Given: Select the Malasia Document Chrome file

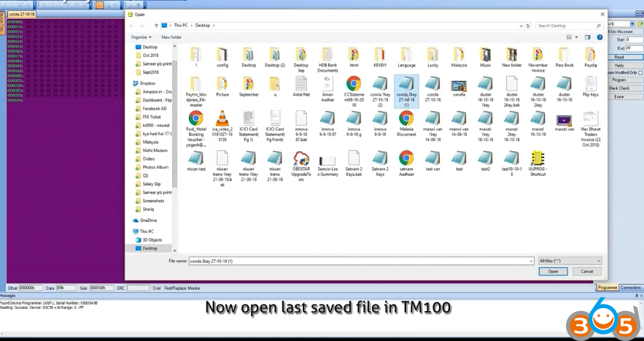Looking at the screenshot, I should (x=406, y=123).
